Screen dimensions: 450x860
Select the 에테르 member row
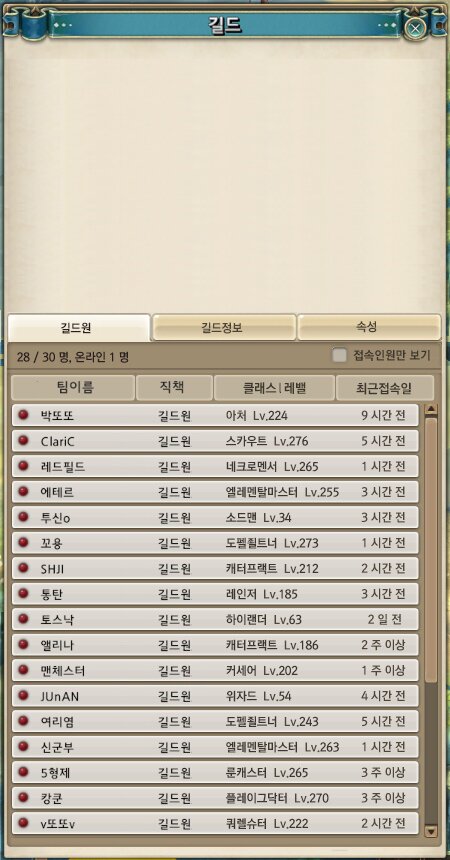tap(215, 492)
